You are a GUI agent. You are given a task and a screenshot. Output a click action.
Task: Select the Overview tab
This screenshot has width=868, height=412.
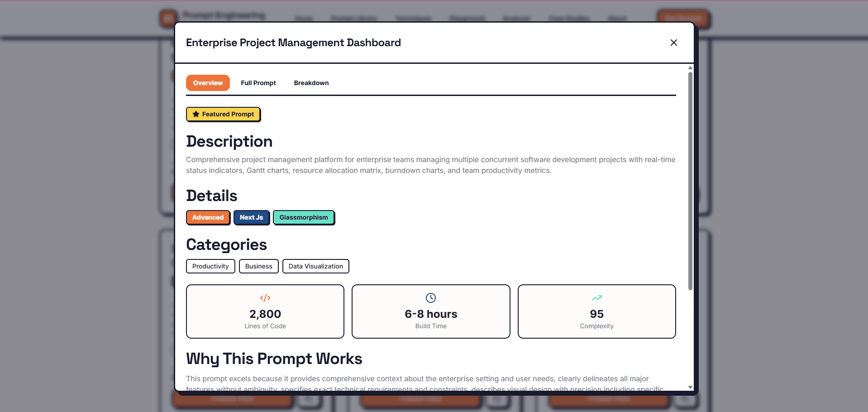(x=208, y=83)
